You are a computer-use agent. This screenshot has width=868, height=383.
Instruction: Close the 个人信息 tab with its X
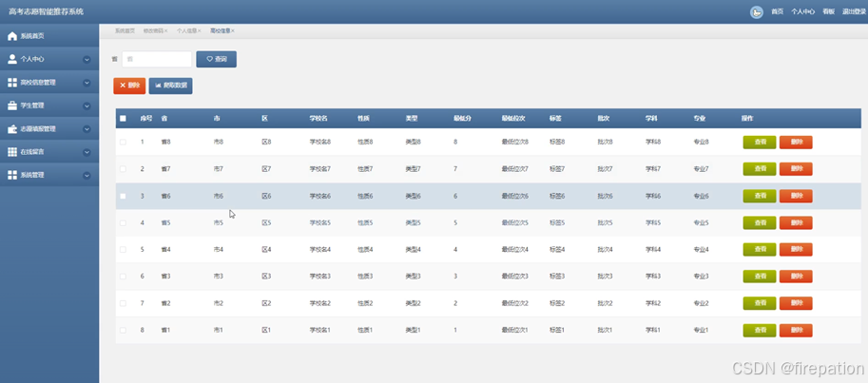200,31
